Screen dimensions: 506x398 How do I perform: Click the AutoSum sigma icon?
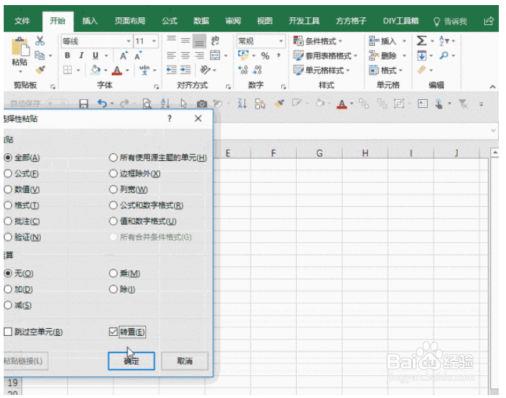point(422,41)
